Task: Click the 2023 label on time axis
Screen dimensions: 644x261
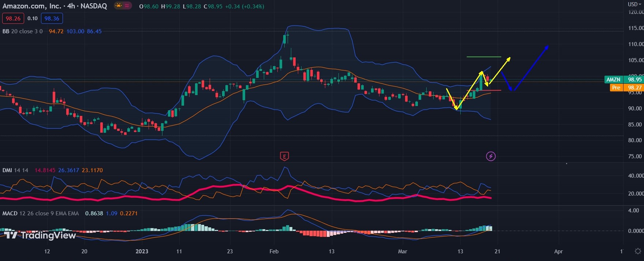Action: [x=142, y=251]
